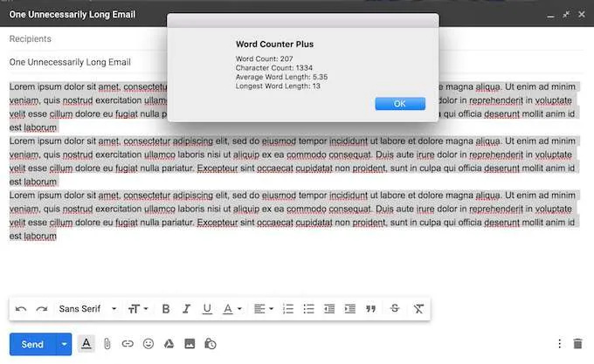Toggle italic formatting
The height and width of the screenshot is (364, 594).
187,309
